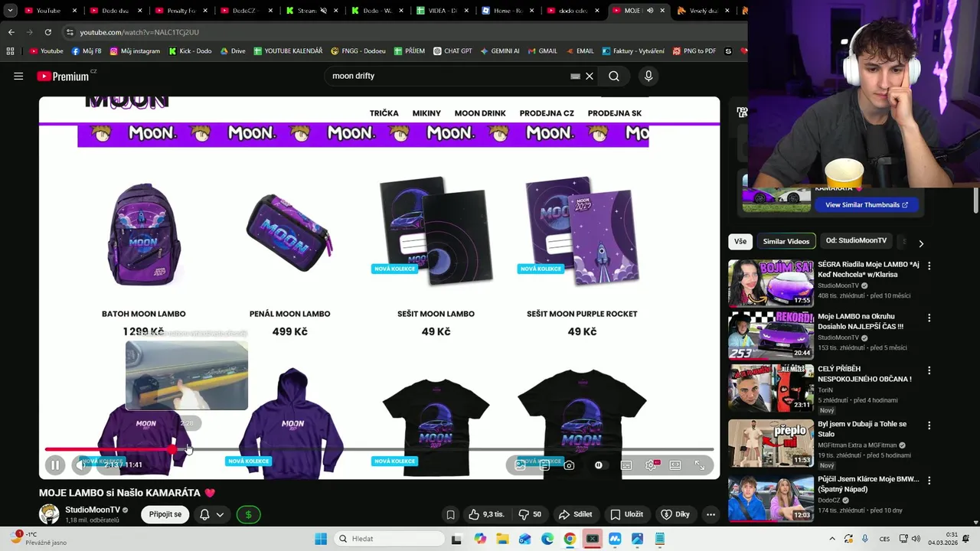Open options for 'Byl jsem v Dubaji' video

click(929, 425)
